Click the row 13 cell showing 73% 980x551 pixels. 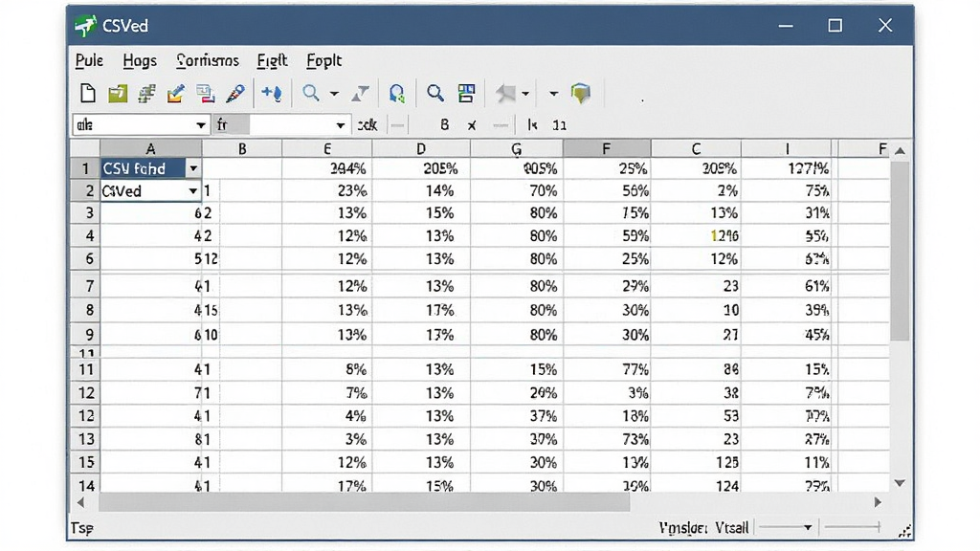click(x=606, y=439)
